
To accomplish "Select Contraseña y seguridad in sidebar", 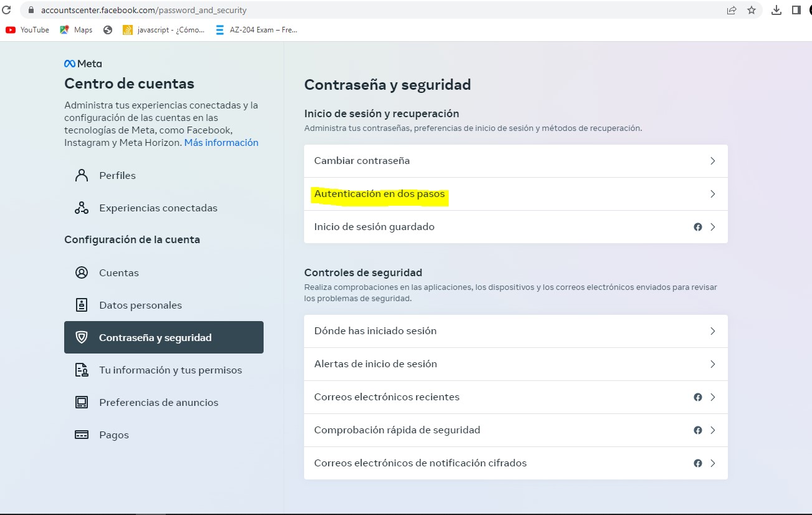I will point(164,337).
